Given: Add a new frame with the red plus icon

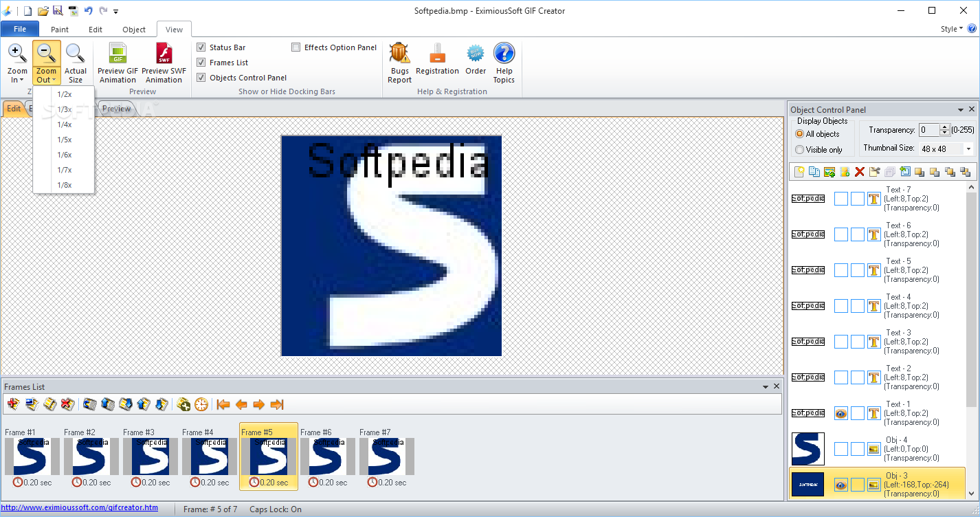Looking at the screenshot, I should click(14, 404).
